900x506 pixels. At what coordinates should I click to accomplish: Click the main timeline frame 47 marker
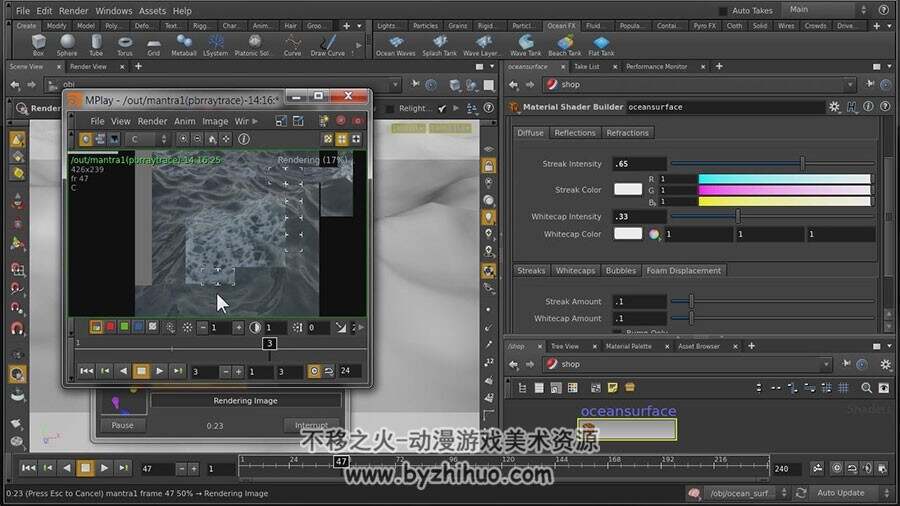341,461
